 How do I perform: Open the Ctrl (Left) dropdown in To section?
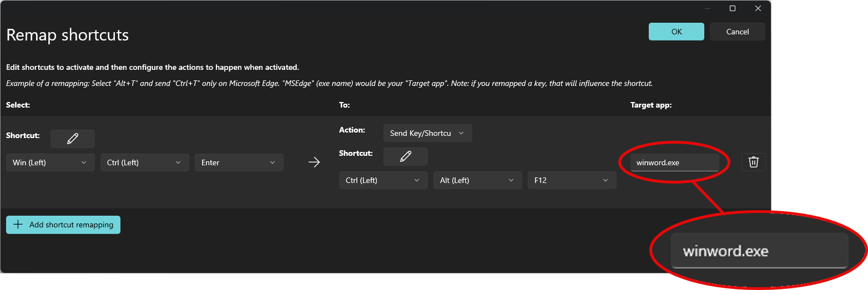click(383, 180)
